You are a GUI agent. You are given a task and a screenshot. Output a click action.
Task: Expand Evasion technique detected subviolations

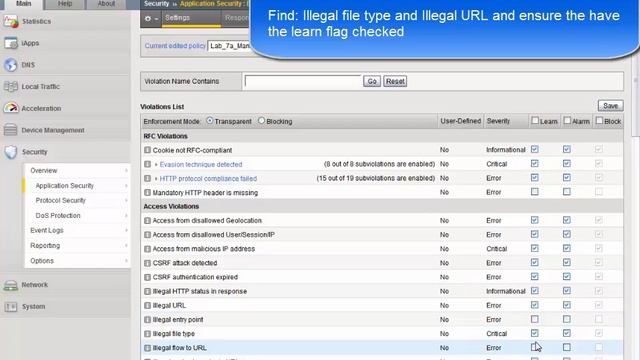pos(156,164)
